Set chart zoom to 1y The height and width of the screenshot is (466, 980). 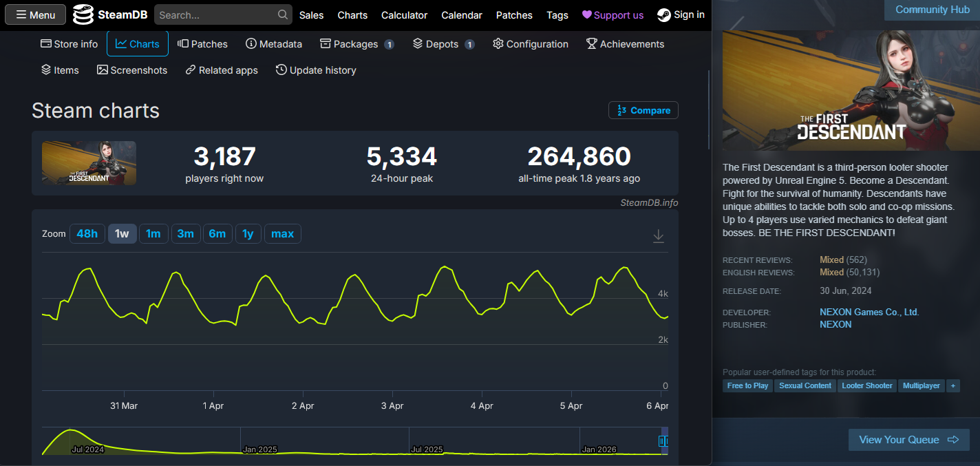pos(248,234)
